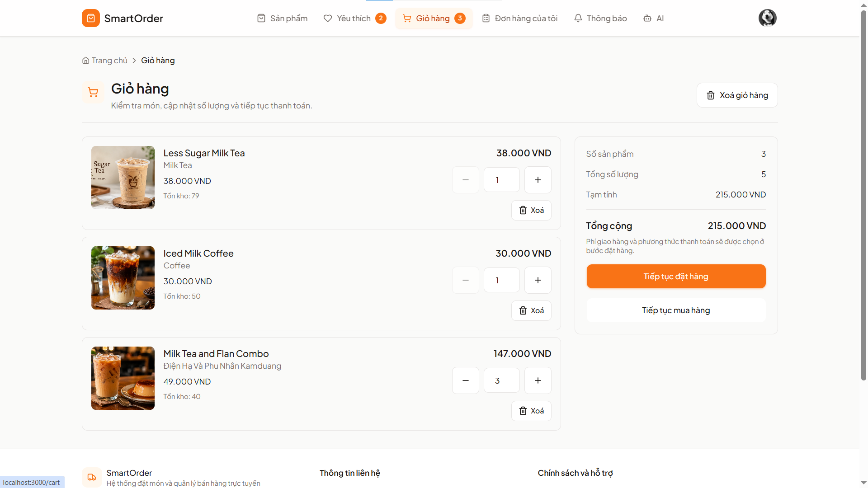The height and width of the screenshot is (488, 868).
Task: Open the AI assistant nav item
Action: pos(653,18)
